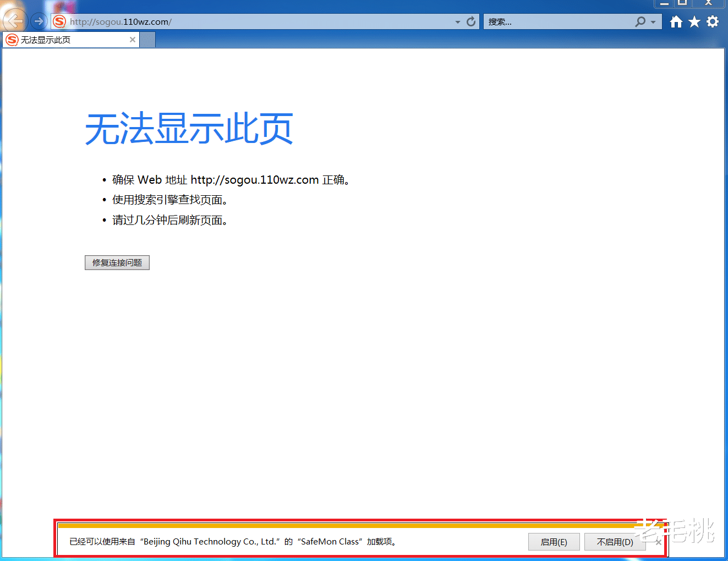The width and height of the screenshot is (728, 561).
Task: Go back using the back arrow
Action: click(15, 21)
